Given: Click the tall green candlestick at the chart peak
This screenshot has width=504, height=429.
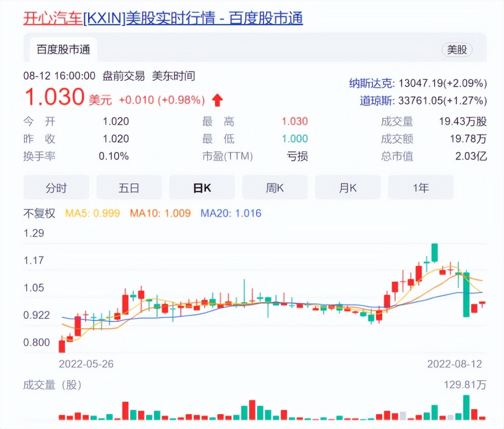Looking at the screenshot, I should (x=434, y=253).
